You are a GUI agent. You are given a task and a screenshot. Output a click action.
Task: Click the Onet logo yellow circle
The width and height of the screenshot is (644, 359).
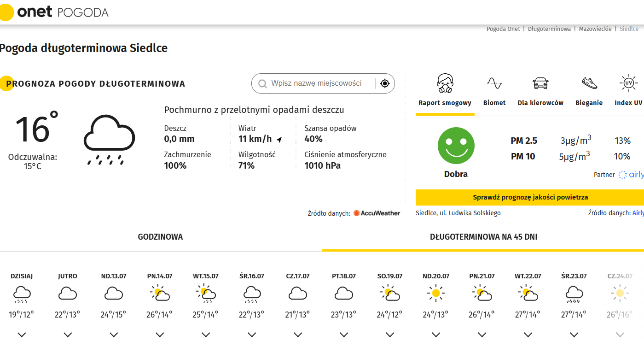[6, 12]
